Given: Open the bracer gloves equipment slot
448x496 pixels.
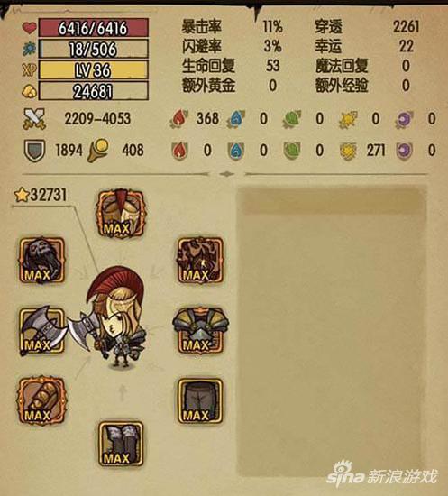Looking at the screenshot, I should tap(41, 400).
